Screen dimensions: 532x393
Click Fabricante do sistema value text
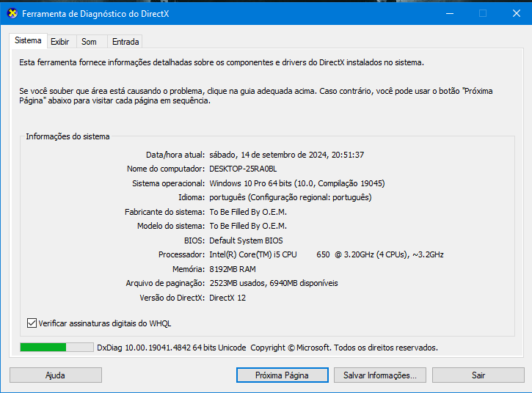point(248,213)
